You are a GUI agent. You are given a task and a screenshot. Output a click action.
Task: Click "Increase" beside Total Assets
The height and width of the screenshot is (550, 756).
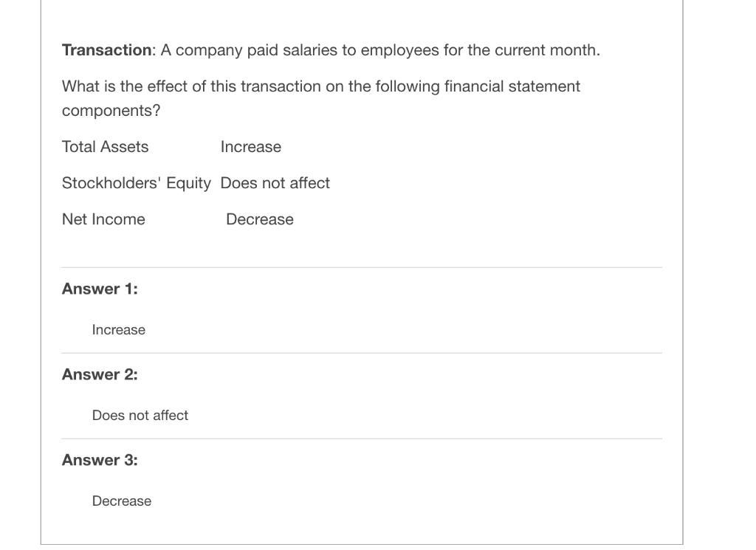(250, 147)
